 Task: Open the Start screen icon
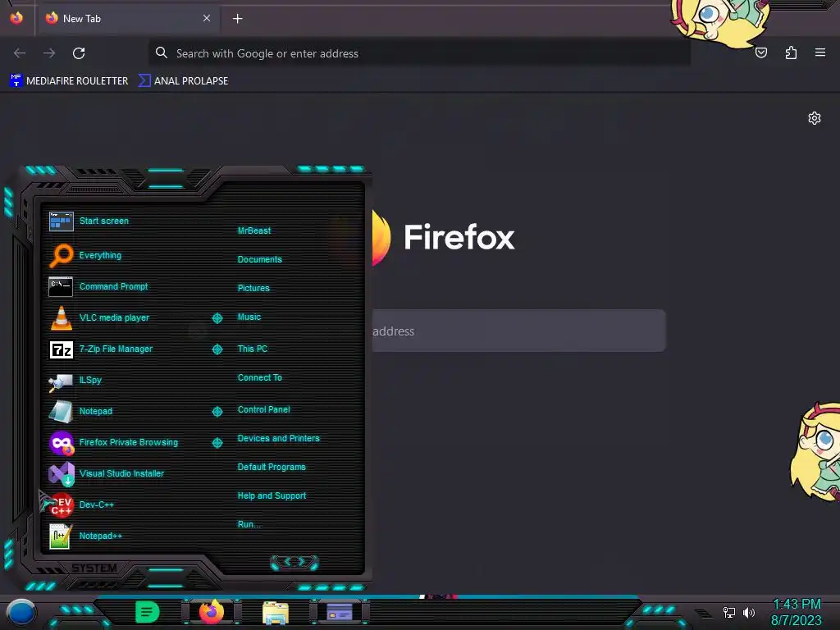click(61, 221)
